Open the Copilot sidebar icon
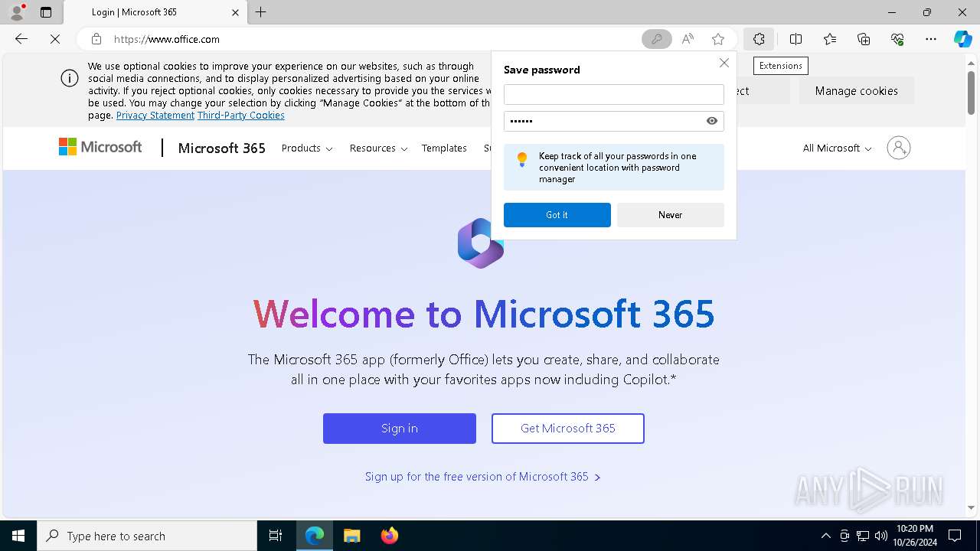980x551 pixels. (x=962, y=39)
